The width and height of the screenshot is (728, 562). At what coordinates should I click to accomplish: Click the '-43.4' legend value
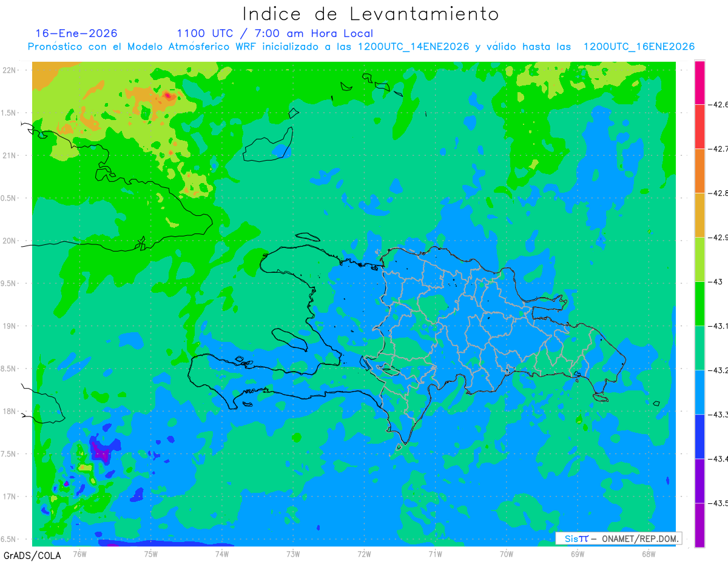coord(718,458)
